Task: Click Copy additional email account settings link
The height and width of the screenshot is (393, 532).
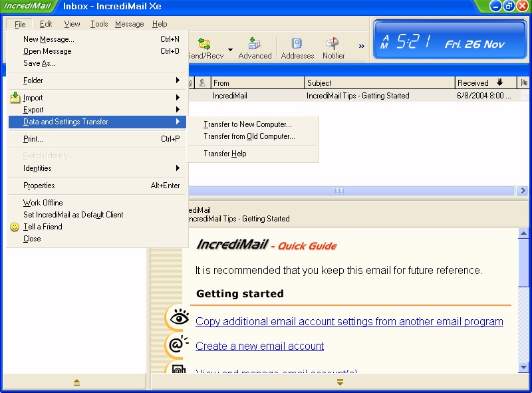Action: coord(349,321)
